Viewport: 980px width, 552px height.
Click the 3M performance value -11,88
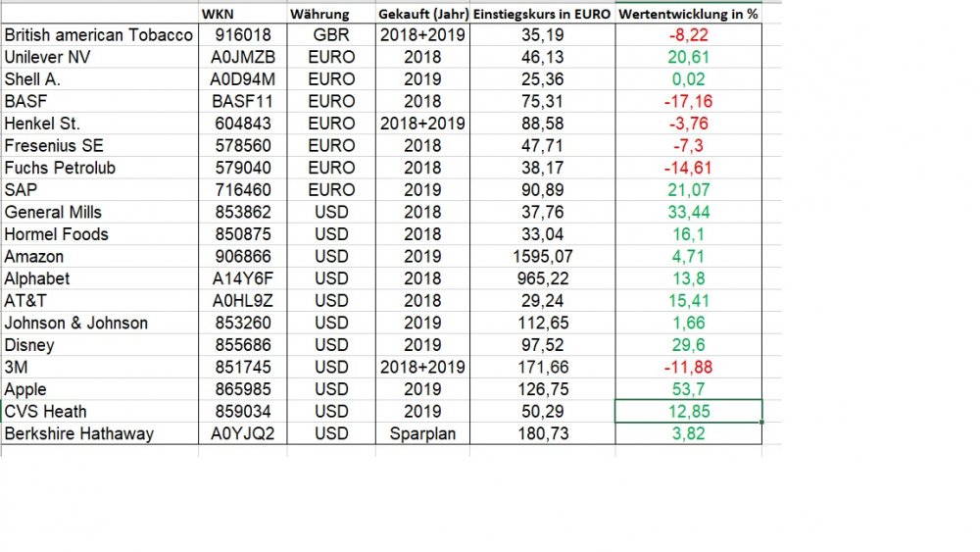(x=688, y=368)
